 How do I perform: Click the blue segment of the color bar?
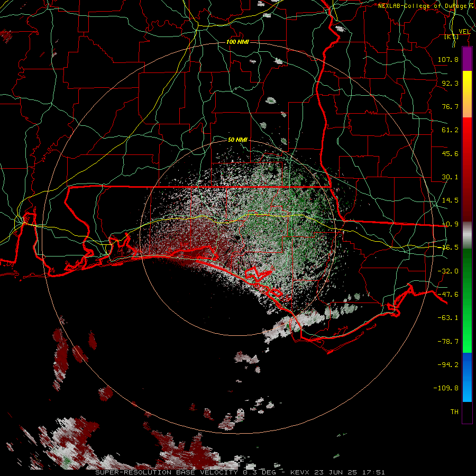pyautogui.click(x=467, y=377)
